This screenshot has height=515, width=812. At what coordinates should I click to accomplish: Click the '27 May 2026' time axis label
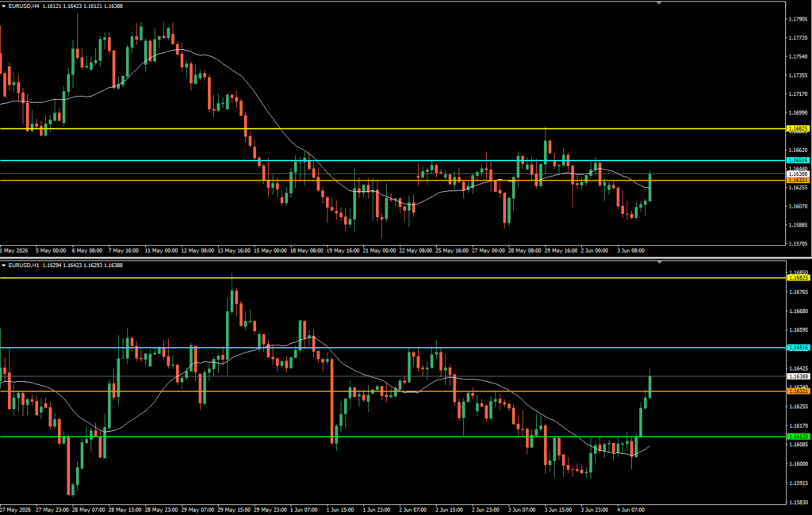[16, 509]
